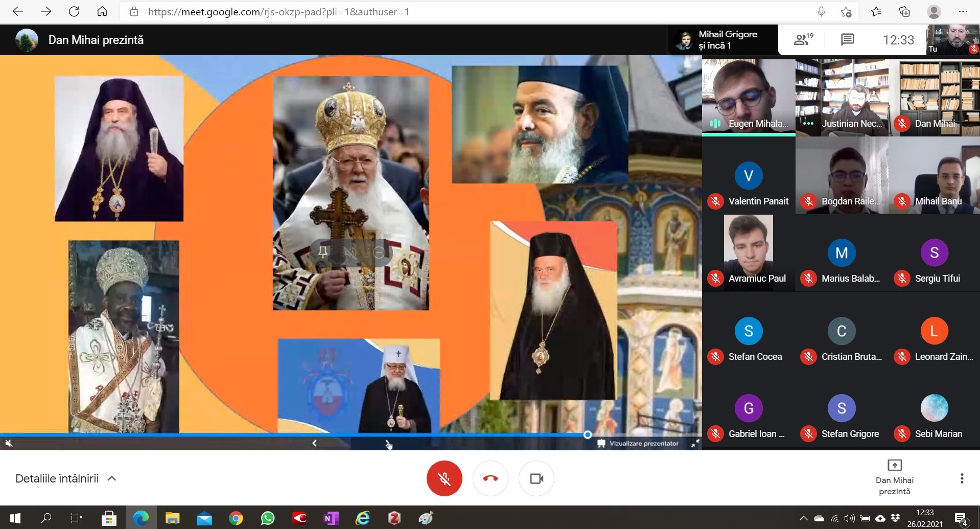Image resolution: width=980 pixels, height=529 pixels.
Task: Show hidden system tray icons
Action: tap(803, 518)
